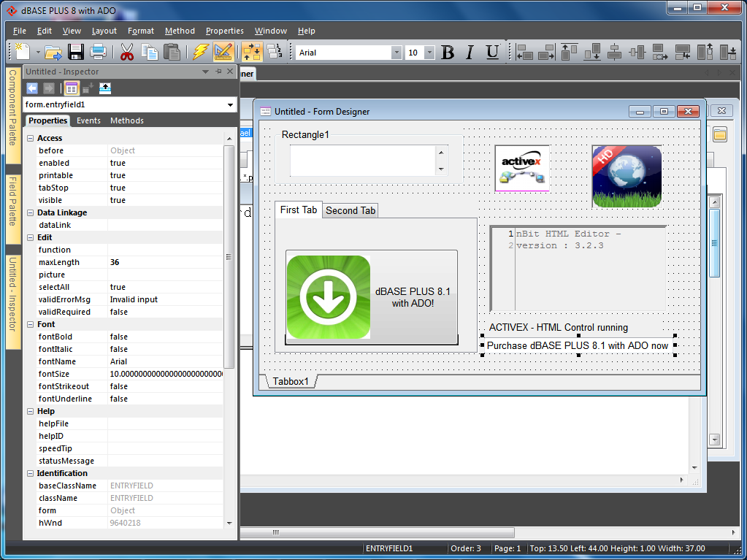This screenshot has height=560, width=747.
Task: Click the Align Right layout icon
Action: [x=546, y=52]
